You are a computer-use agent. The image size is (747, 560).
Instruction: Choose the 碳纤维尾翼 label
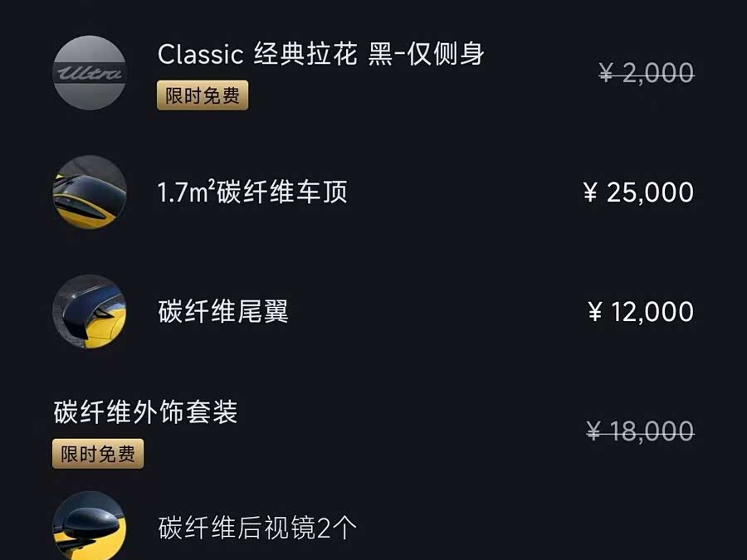pos(223,312)
